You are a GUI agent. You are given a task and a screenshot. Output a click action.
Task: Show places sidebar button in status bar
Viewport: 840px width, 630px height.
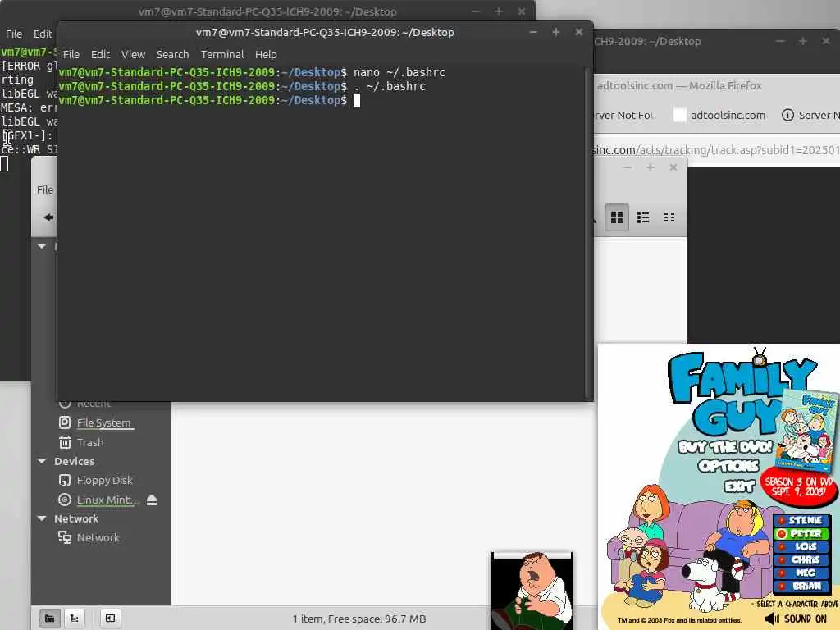click(x=49, y=619)
